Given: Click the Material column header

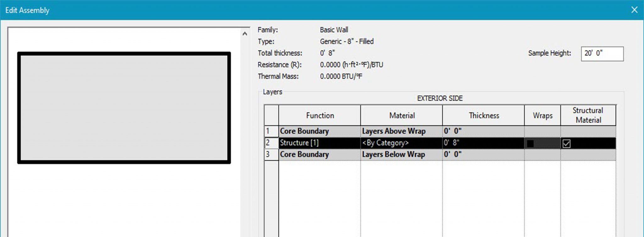Looking at the screenshot, I should (402, 115).
